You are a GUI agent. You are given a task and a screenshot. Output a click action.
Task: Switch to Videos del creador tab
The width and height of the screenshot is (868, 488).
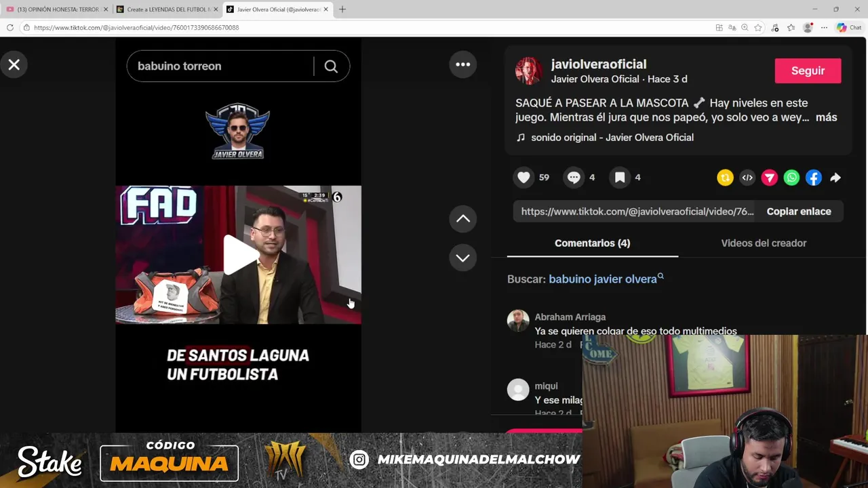[764, 243]
